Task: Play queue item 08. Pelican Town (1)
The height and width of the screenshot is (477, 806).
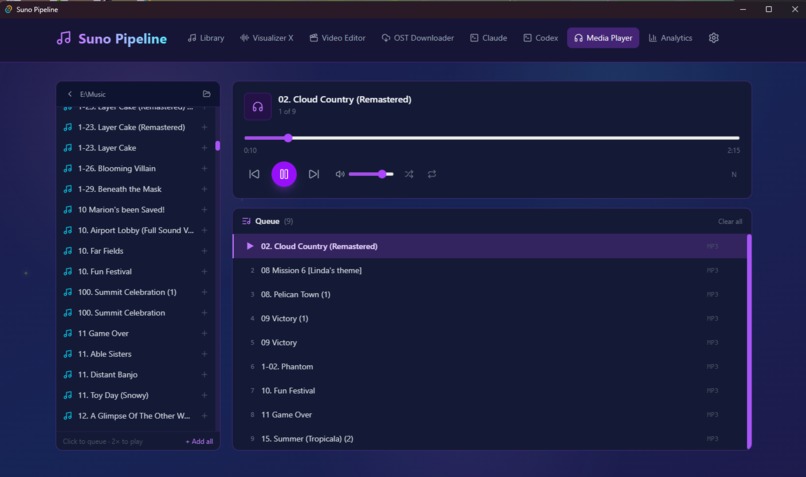Action: (489, 294)
